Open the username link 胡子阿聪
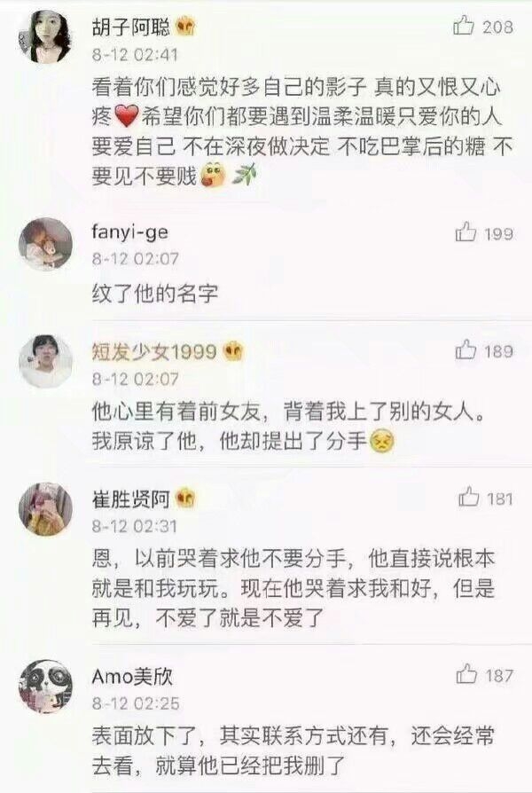Viewport: 532px width, 793px height. point(131,27)
